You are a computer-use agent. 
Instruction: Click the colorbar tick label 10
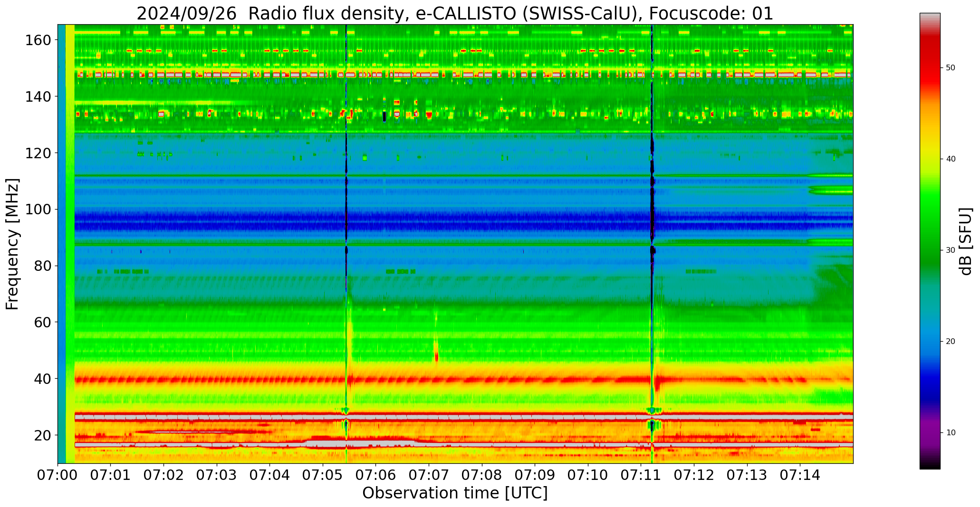[951, 433]
